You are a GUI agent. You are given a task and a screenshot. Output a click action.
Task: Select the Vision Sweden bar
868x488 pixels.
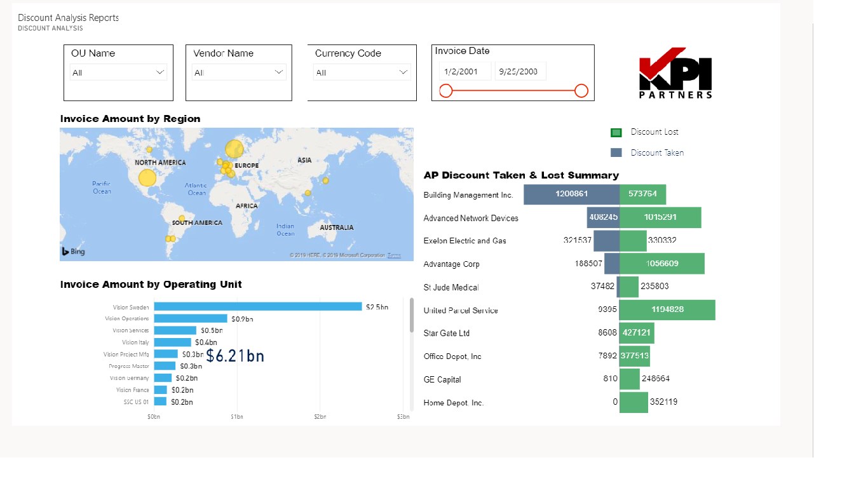tap(258, 307)
